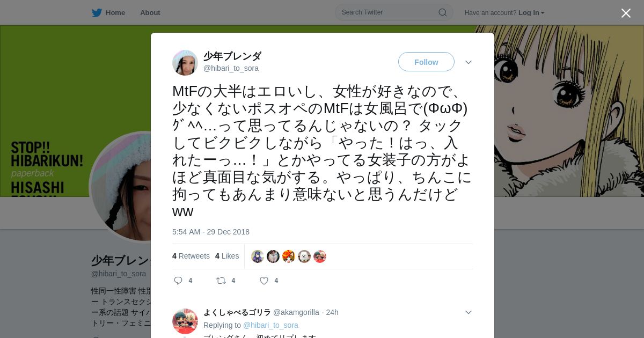The height and width of the screenshot is (338, 644).
Task: Click the search magnifier icon
Action: pos(443,12)
